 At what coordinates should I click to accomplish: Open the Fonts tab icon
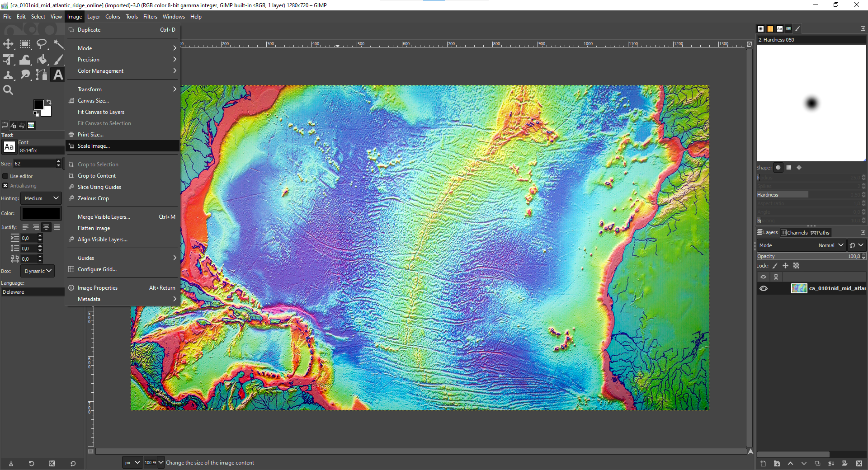(779, 28)
